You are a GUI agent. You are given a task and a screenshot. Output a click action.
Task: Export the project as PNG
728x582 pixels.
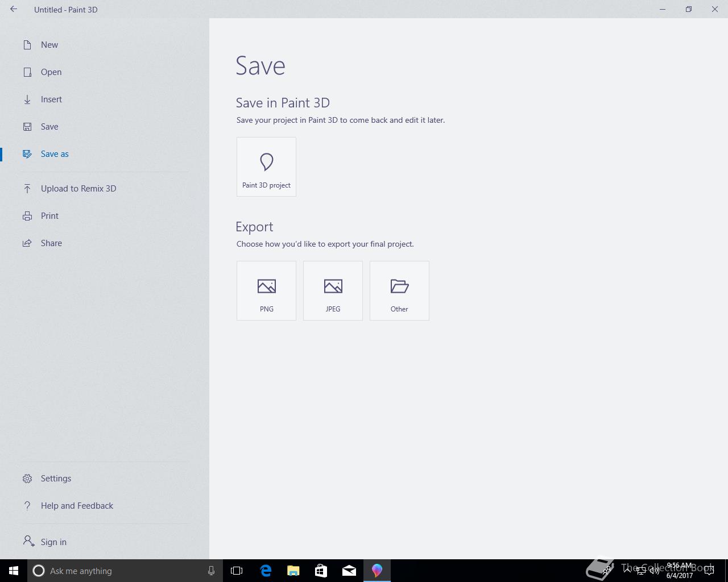(266, 290)
